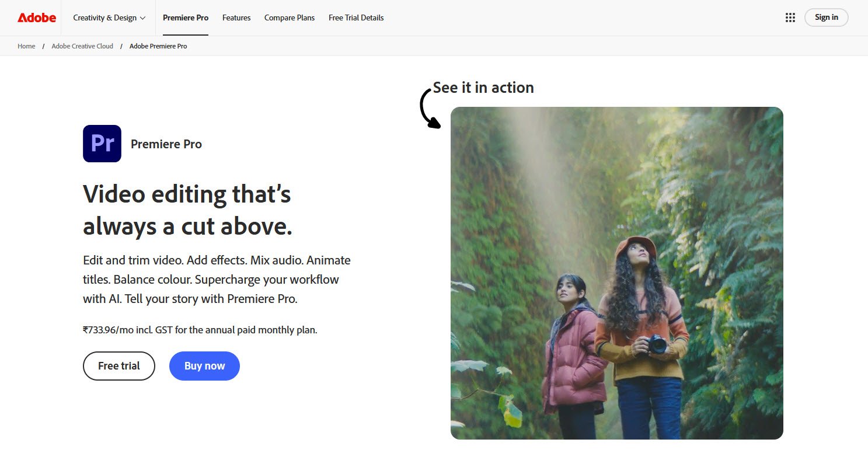Open Adobe Creative Cloud breadcrumb link
Image resolution: width=868 pixels, height=460 pixels.
click(82, 46)
